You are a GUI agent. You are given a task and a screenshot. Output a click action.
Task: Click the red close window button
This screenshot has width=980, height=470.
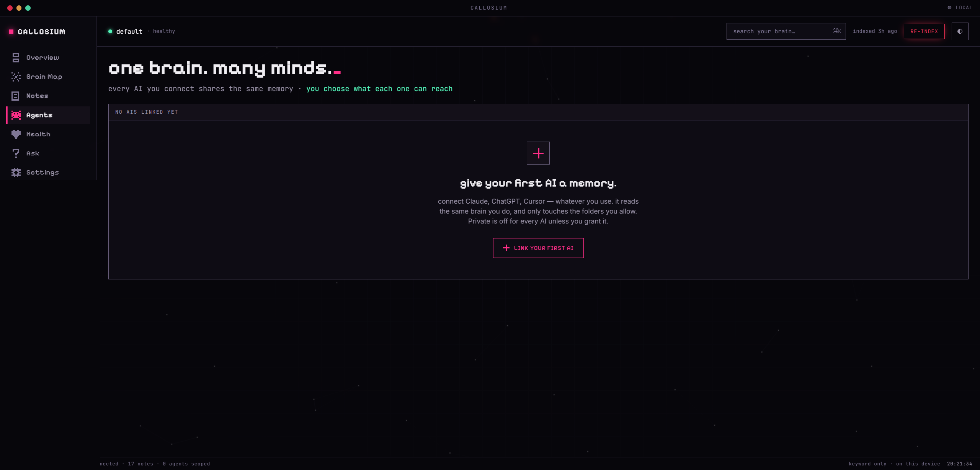click(x=10, y=8)
